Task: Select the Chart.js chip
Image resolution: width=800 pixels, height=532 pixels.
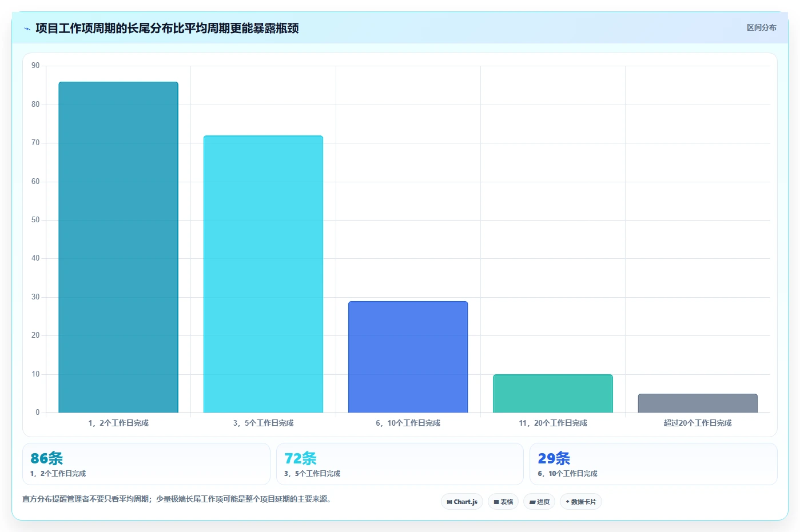Action: coord(462,502)
